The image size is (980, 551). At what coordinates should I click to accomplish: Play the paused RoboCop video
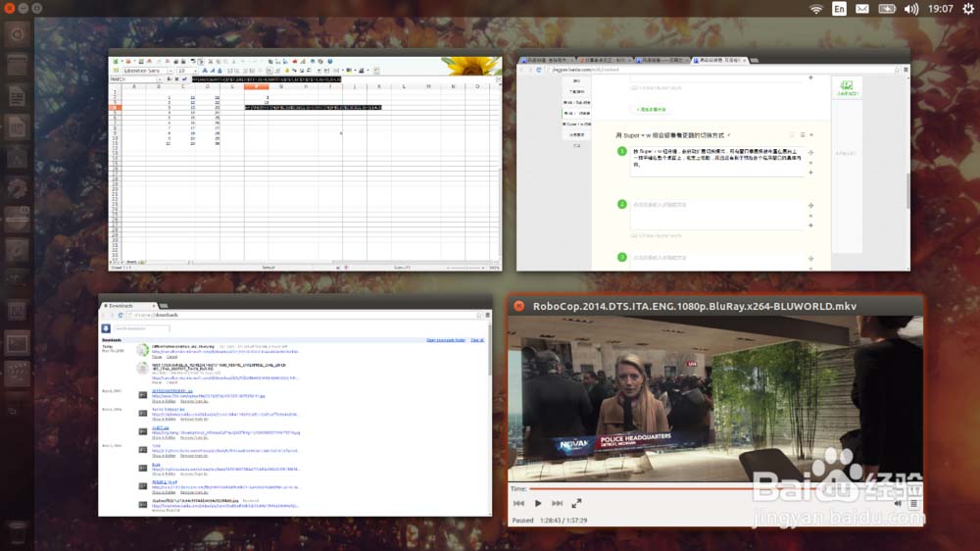537,503
